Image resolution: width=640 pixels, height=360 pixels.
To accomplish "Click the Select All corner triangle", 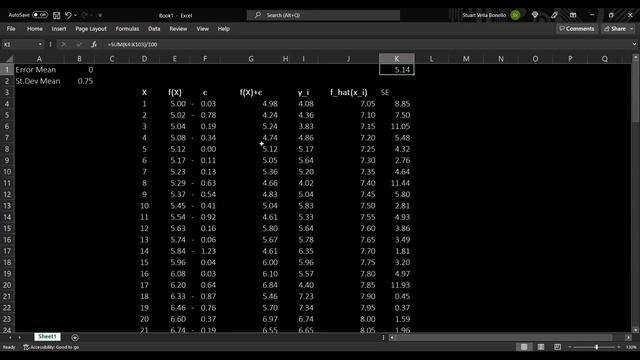I will [9, 59].
